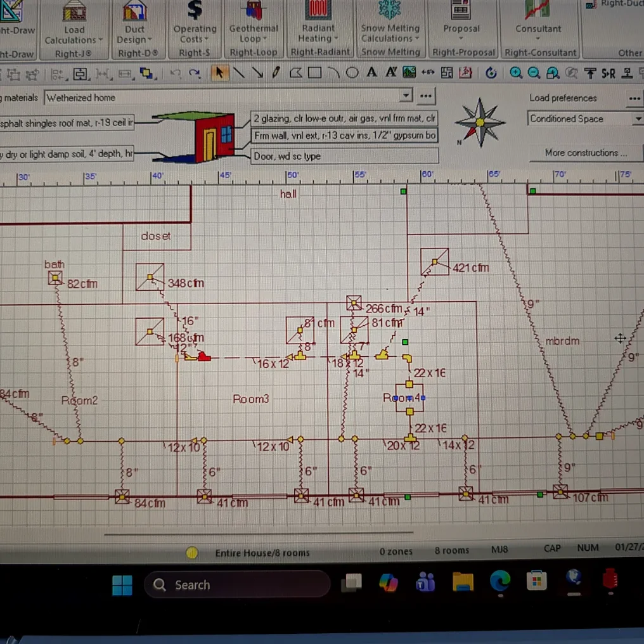Click the ellipsis button beside materials dropdown

(x=426, y=96)
